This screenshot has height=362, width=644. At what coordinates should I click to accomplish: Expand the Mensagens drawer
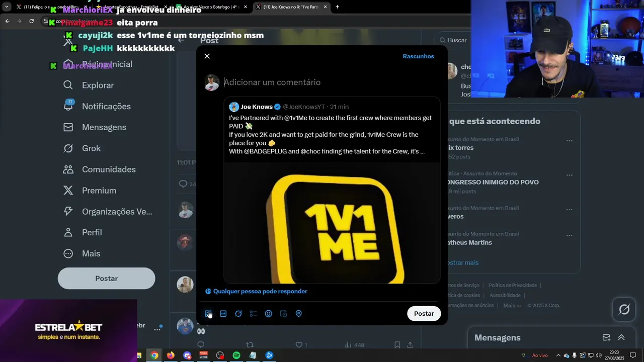tap(621, 338)
